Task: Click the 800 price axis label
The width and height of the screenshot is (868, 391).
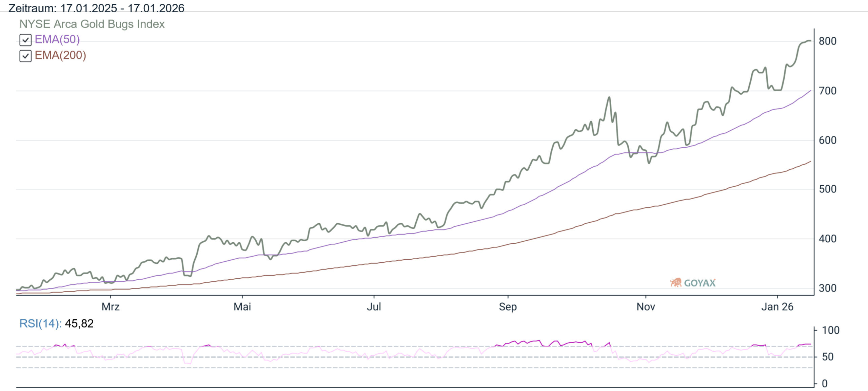Action: 827,41
